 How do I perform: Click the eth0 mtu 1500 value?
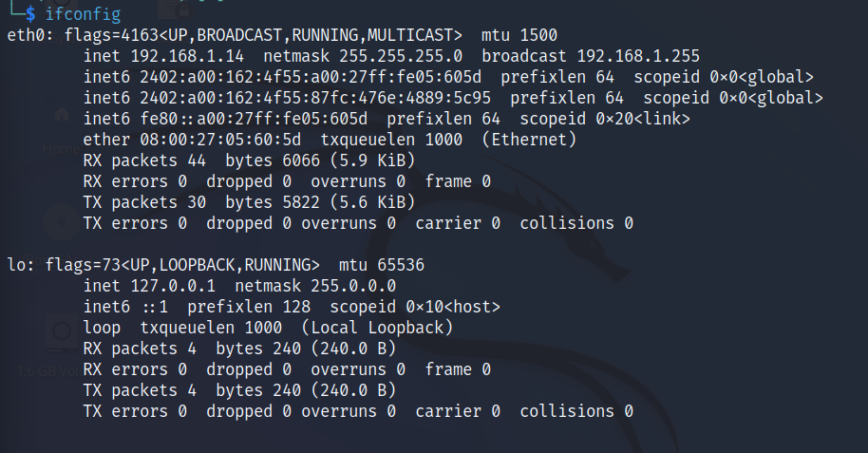538,35
